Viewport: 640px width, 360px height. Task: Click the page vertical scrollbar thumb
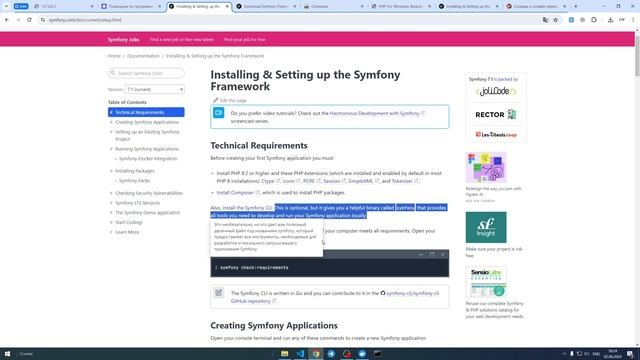(x=637, y=55)
